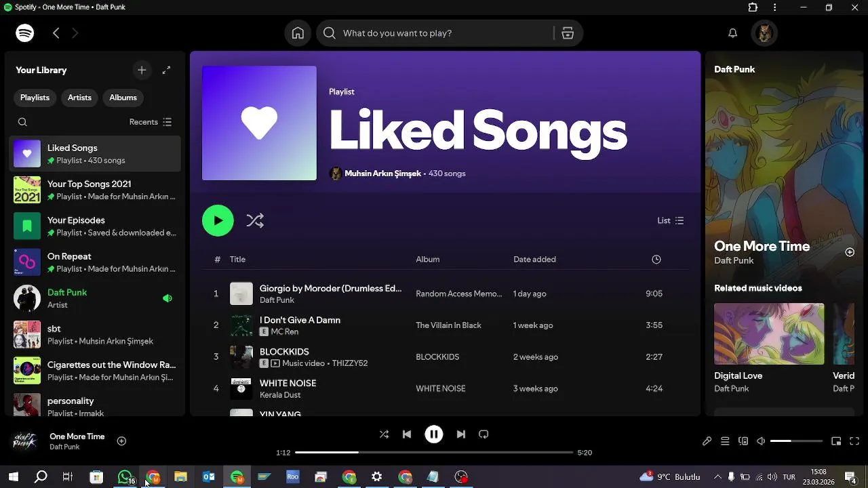The height and width of the screenshot is (488, 868).
Task: Open Kerala Dust artist link
Action: pyautogui.click(x=280, y=394)
